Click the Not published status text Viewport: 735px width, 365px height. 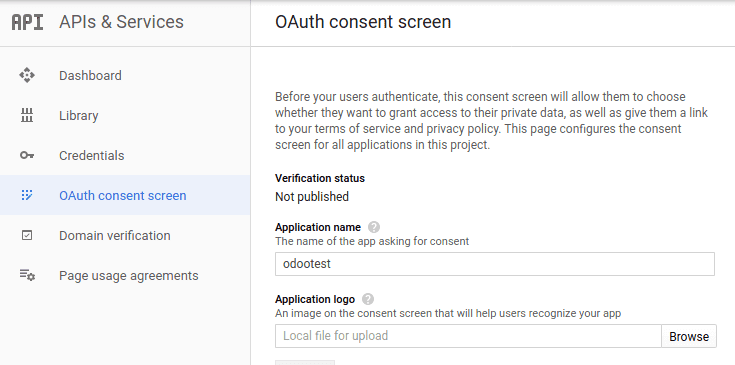[312, 197]
